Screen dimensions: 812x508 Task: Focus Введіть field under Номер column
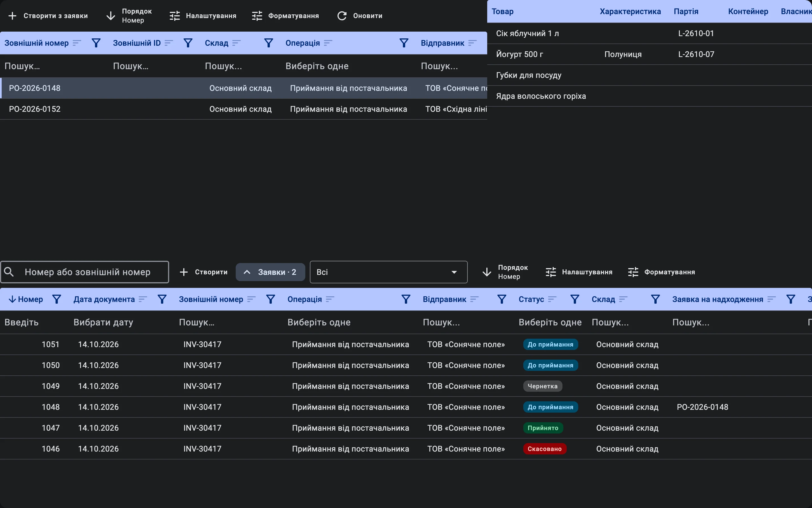coord(35,322)
